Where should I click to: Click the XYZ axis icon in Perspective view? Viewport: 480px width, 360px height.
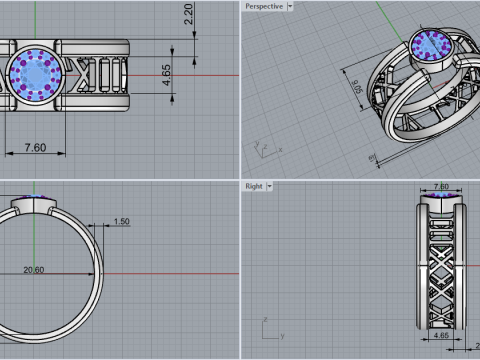(268, 149)
